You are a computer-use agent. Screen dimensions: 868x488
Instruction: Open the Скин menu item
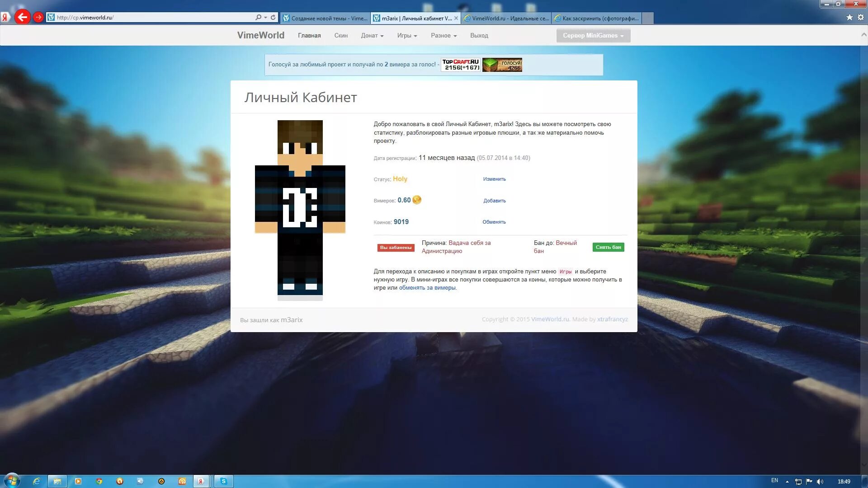click(x=341, y=36)
